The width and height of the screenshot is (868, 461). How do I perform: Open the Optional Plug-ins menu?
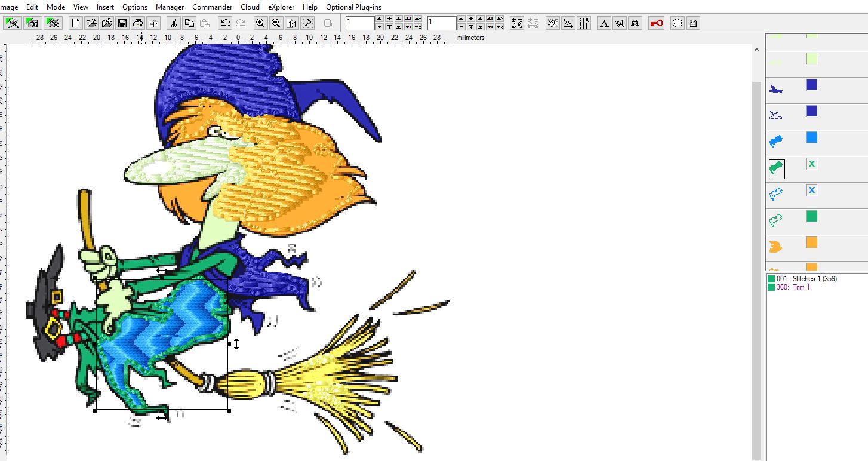pos(353,7)
